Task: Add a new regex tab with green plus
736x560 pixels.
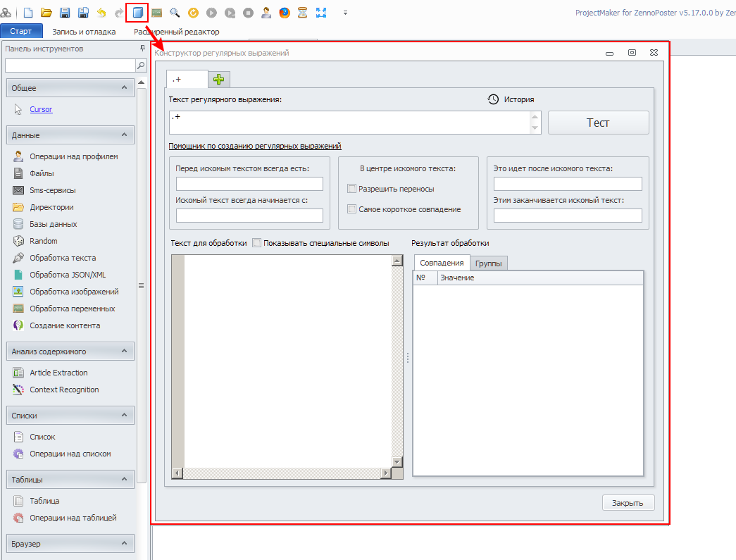Action: [219, 80]
